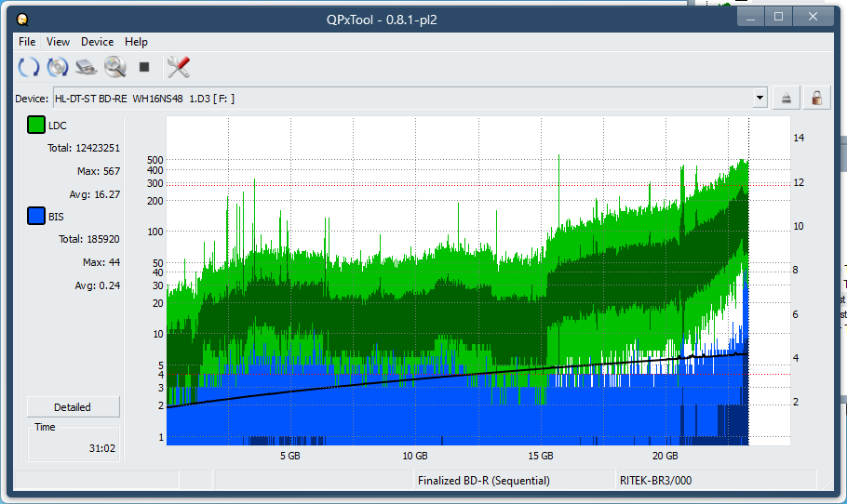Click the RITEK-BR3/000 media ID text

tap(655, 480)
